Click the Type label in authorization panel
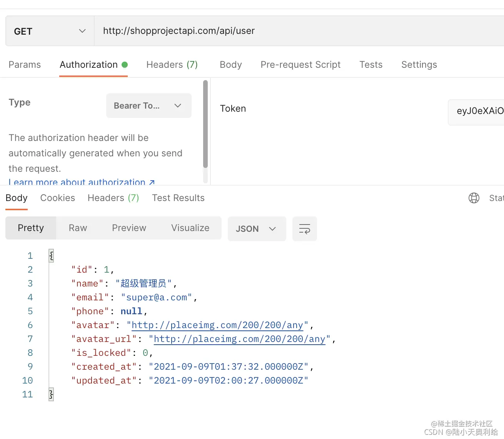The image size is (504, 439). (20, 102)
